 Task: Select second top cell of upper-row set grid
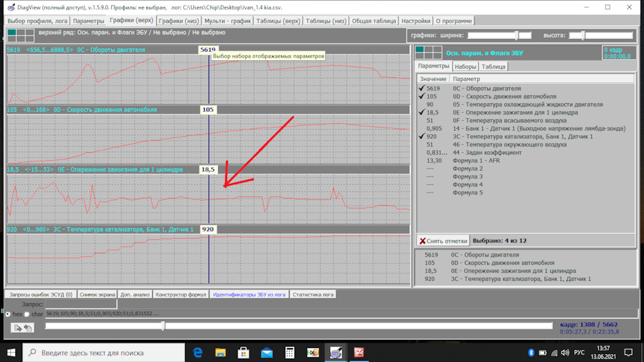tap(20, 32)
